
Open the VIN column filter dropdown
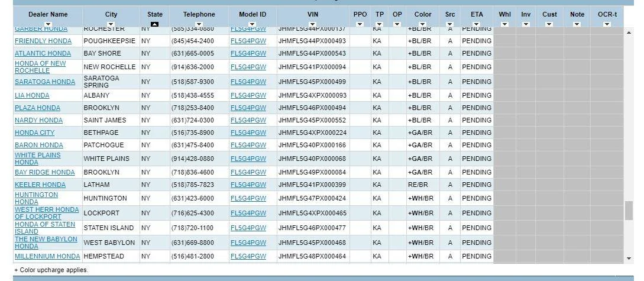coord(313,24)
